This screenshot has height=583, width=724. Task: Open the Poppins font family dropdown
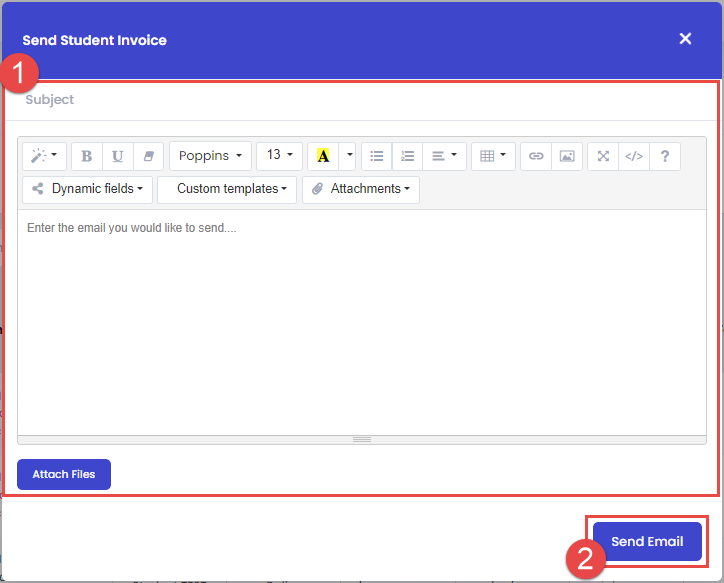(210, 156)
